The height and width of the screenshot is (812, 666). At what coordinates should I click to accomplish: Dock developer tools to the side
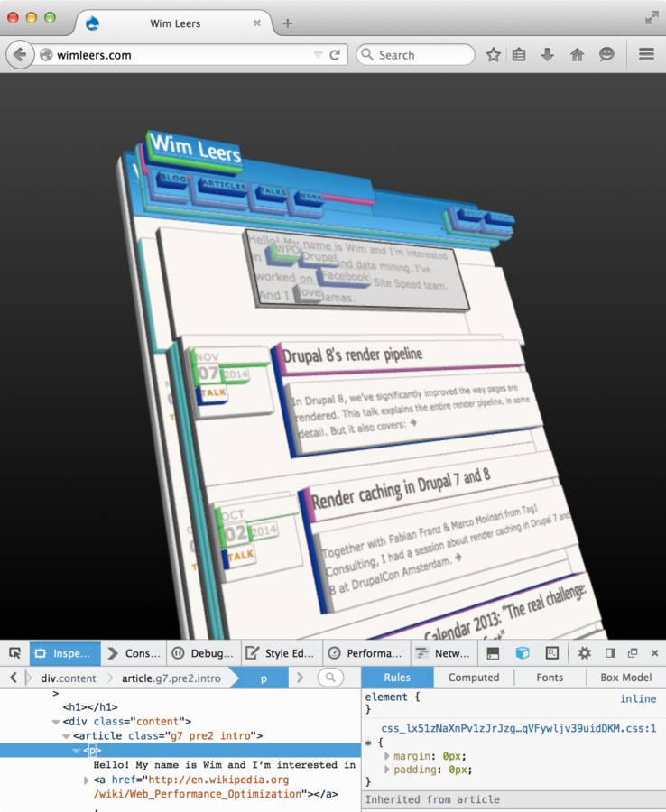pyautogui.click(x=610, y=653)
